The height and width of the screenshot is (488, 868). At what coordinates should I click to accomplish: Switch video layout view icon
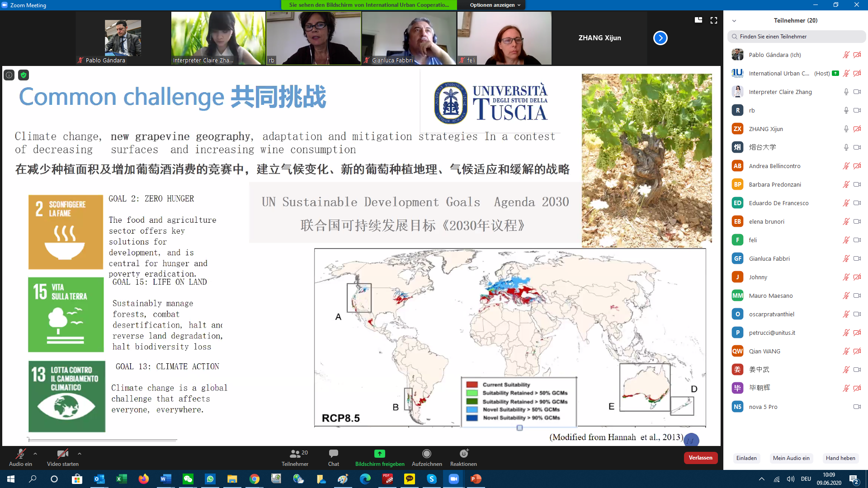pyautogui.click(x=698, y=20)
